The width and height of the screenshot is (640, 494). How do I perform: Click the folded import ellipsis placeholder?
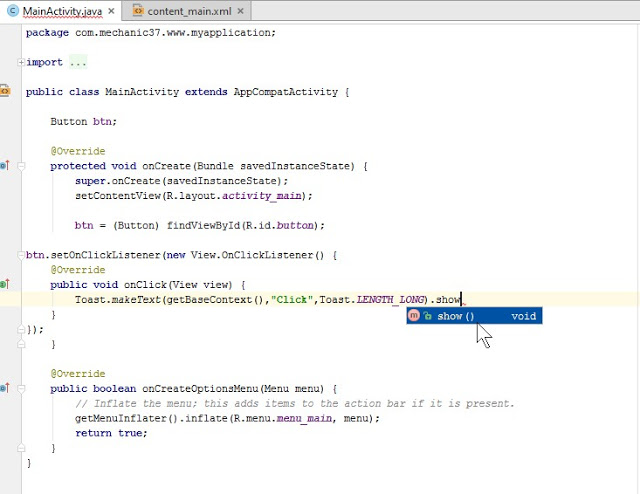pos(78,62)
